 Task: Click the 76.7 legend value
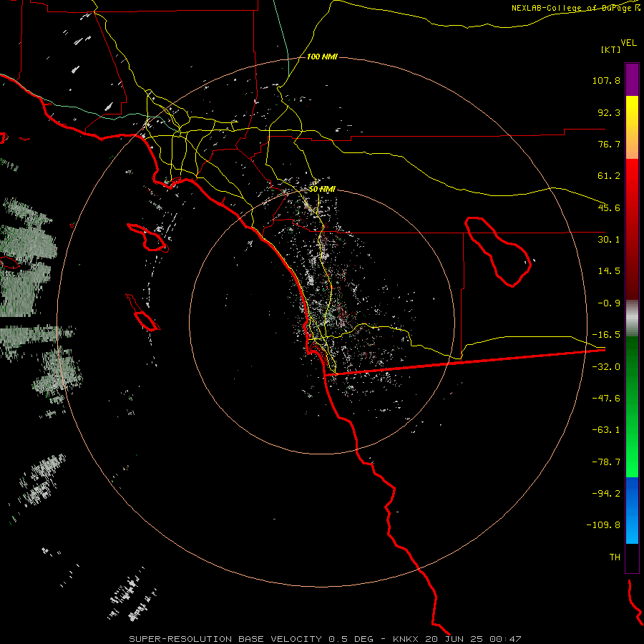(609, 144)
